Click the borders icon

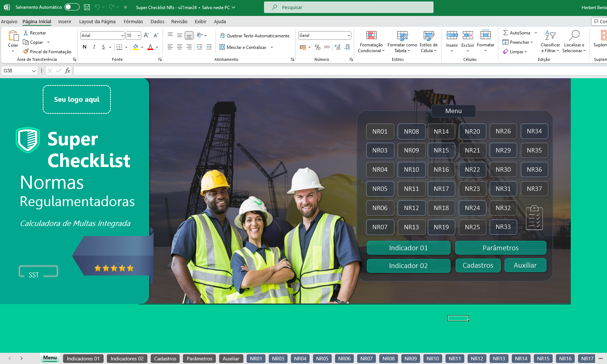pyautogui.click(x=119, y=47)
